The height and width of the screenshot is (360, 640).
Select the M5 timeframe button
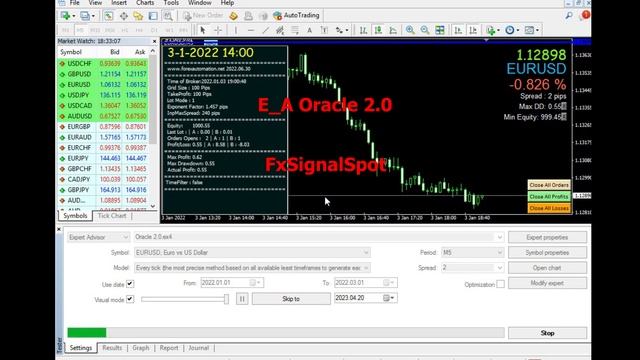coord(80,30)
